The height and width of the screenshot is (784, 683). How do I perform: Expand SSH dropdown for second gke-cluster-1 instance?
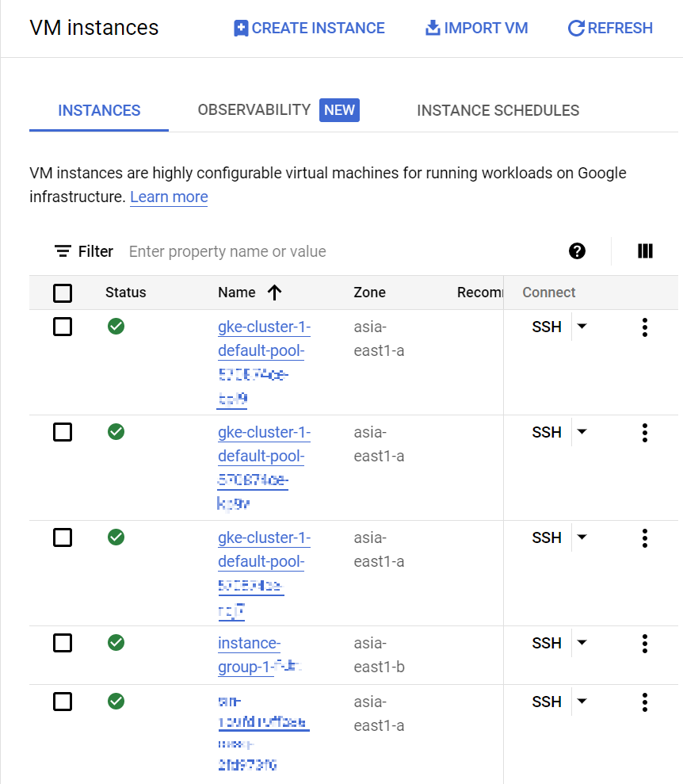pos(582,432)
